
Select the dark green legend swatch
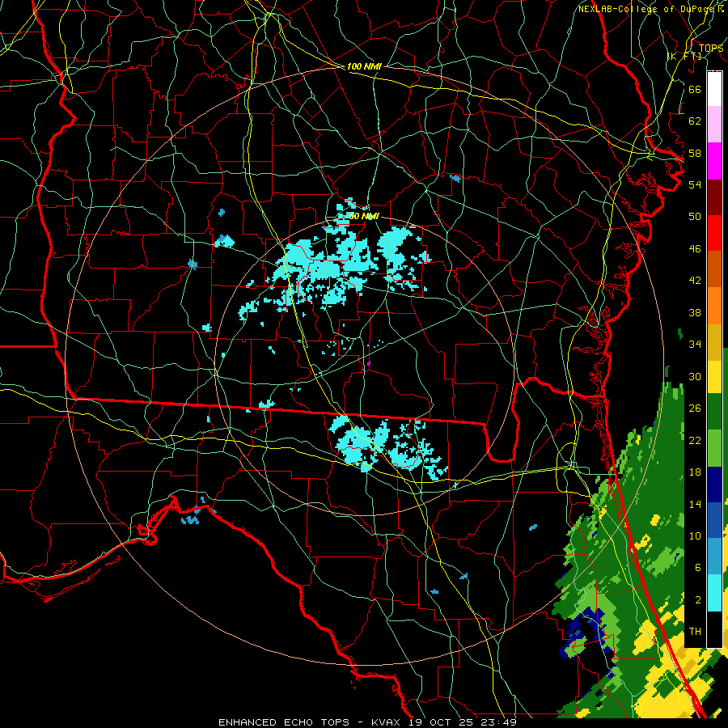click(714, 412)
